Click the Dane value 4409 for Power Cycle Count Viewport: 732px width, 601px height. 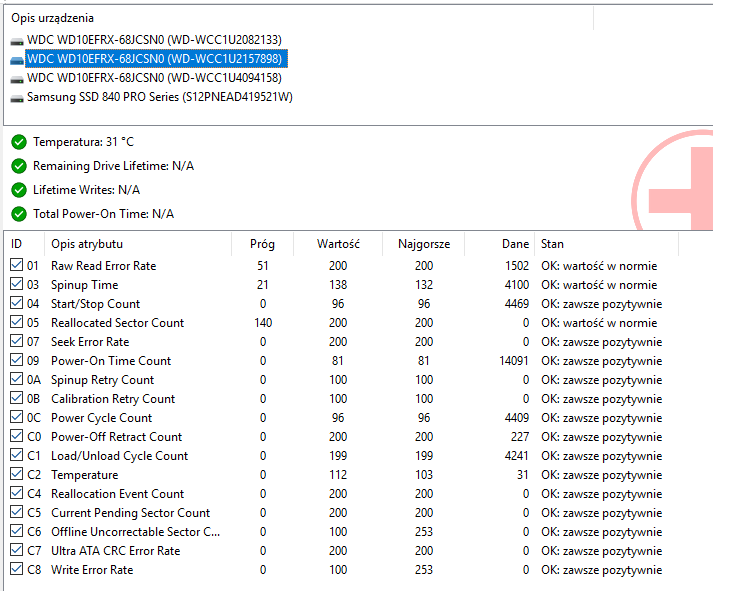517,417
